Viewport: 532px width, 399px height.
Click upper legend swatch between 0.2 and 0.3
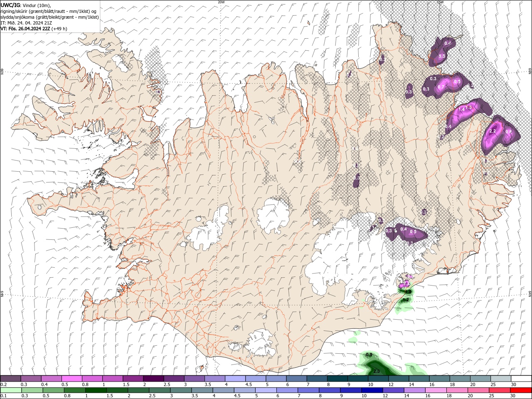[x=10, y=379]
